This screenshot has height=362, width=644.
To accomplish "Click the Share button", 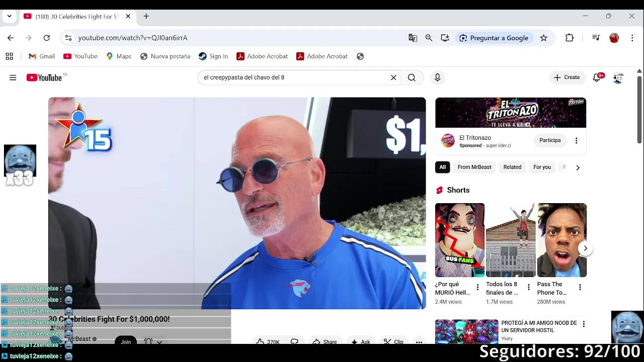I will tap(325, 342).
